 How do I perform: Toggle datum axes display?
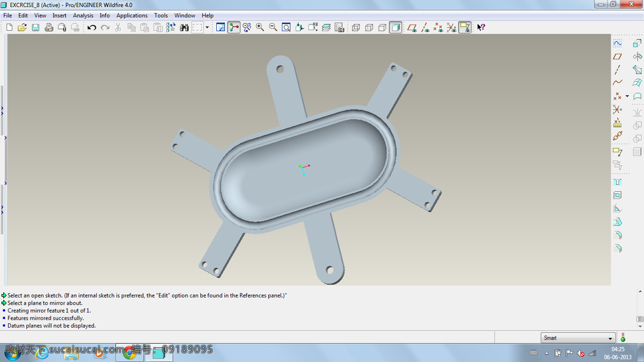[425, 27]
